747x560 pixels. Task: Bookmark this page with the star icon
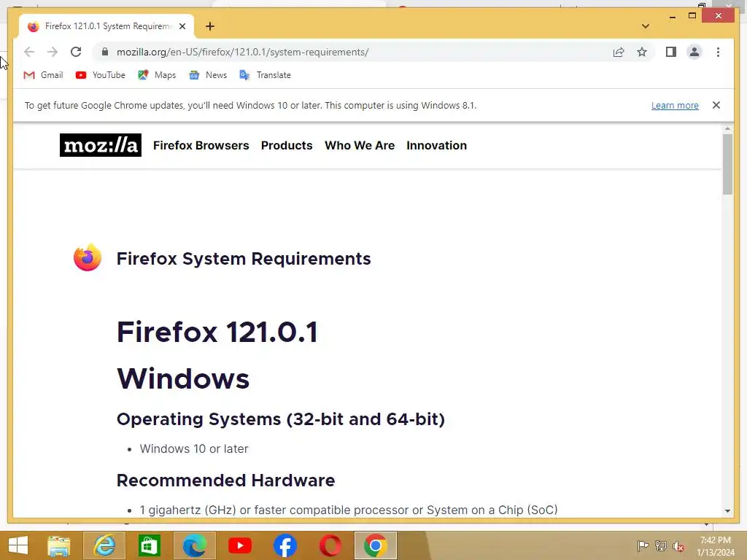click(x=642, y=52)
